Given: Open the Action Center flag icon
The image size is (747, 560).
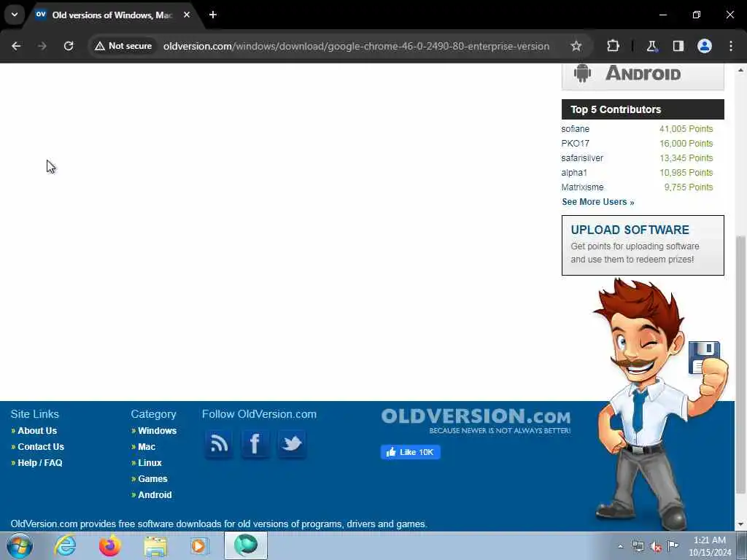Looking at the screenshot, I should (673, 545).
